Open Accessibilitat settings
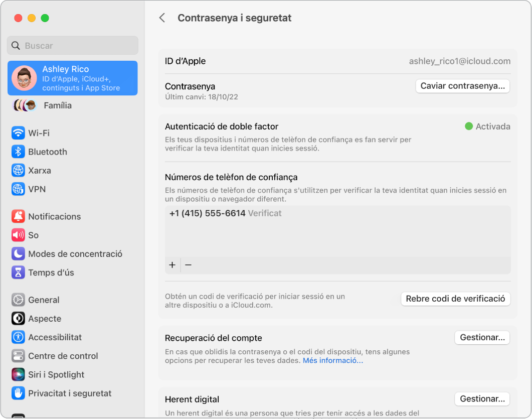532x419 pixels. 55,337
